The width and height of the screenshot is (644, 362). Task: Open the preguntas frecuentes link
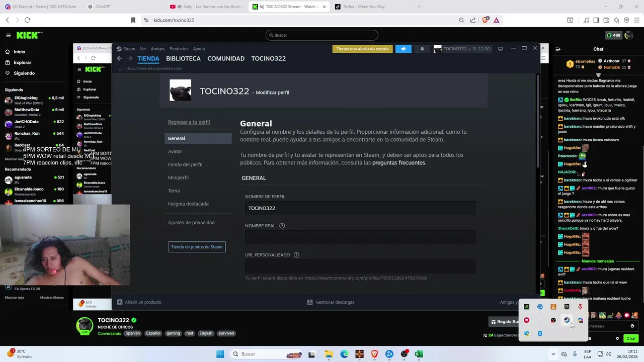[398, 163]
